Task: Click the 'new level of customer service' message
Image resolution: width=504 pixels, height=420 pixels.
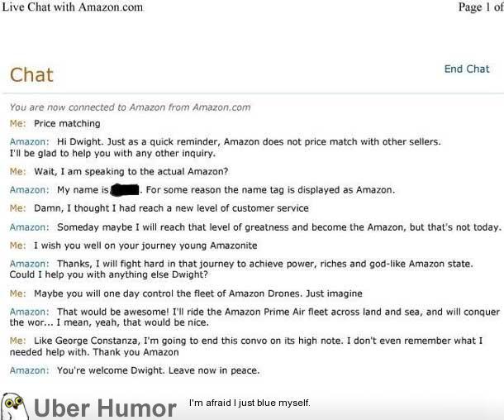Action: 171,208
